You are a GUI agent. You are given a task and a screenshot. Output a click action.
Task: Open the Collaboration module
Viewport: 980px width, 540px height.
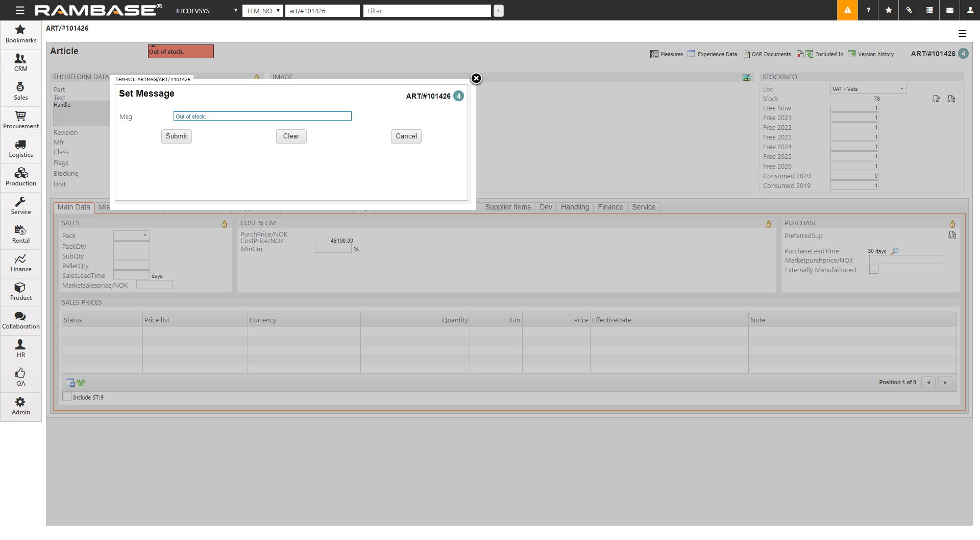point(21,320)
